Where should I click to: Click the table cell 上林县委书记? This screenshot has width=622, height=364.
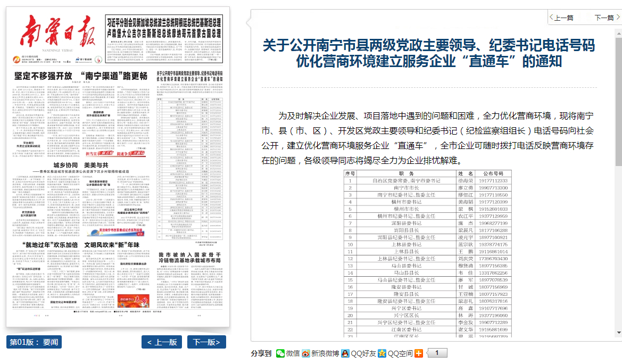[406, 244]
